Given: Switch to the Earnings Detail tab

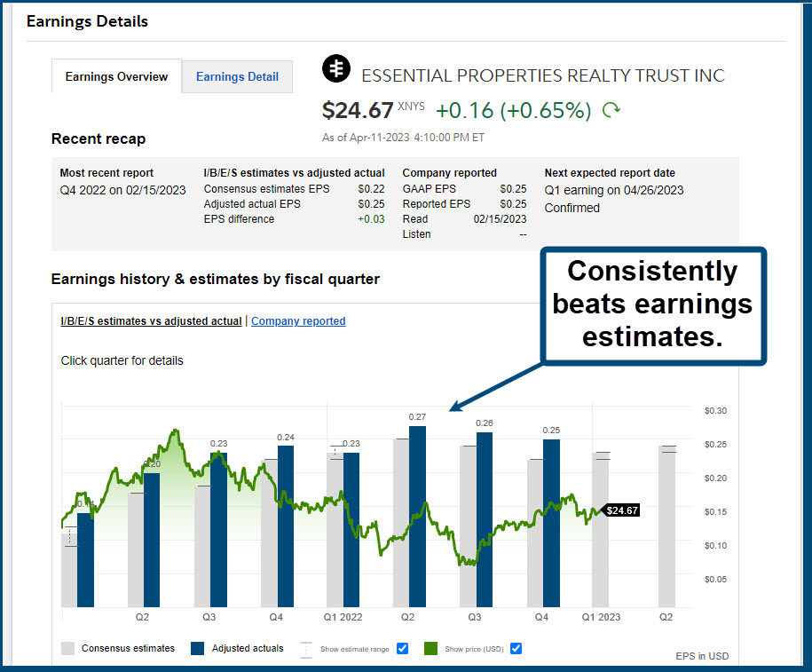Looking at the screenshot, I should click(x=237, y=77).
